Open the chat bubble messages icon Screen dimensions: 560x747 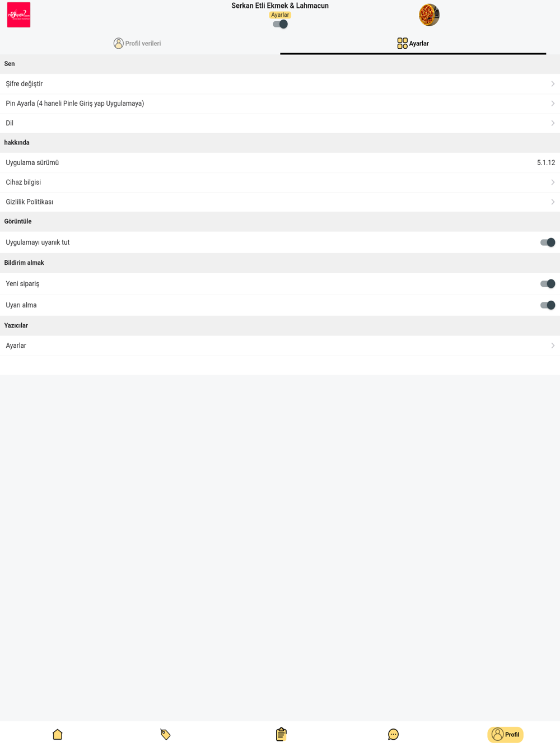[393, 734]
